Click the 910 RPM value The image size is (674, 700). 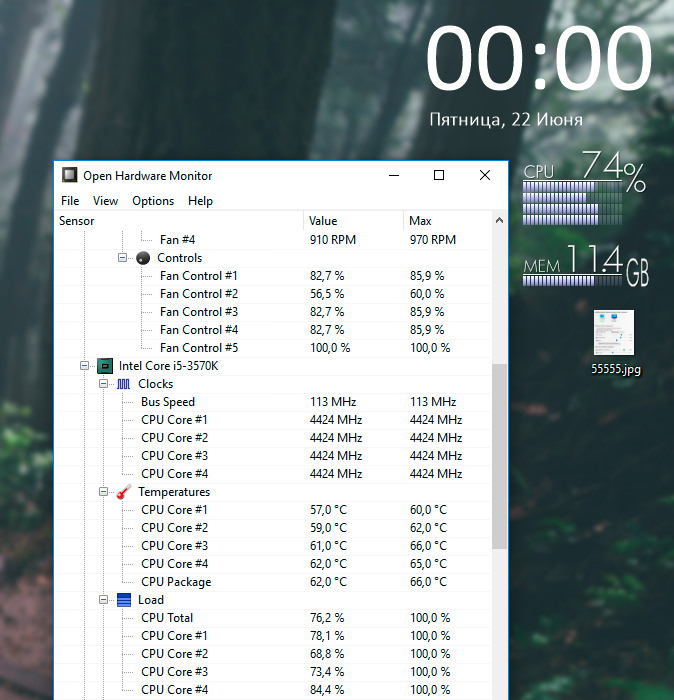point(333,240)
